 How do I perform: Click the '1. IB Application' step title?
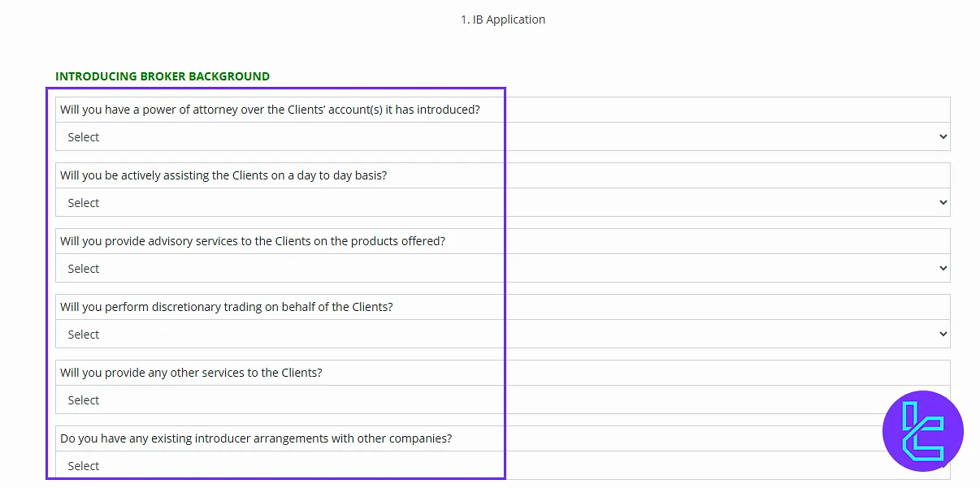tap(503, 19)
